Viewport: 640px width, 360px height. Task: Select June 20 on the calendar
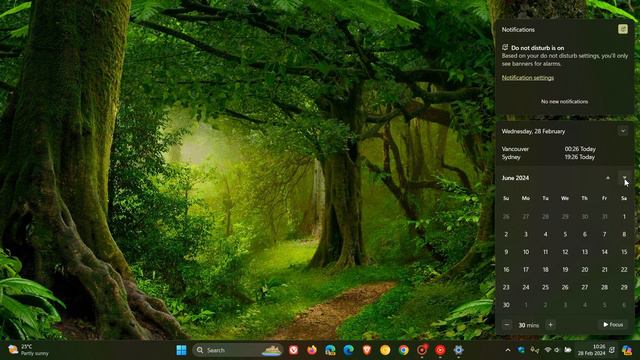click(584, 269)
